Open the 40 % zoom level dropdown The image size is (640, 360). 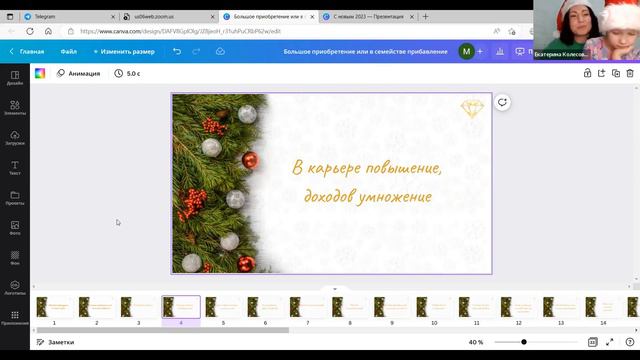(476, 342)
